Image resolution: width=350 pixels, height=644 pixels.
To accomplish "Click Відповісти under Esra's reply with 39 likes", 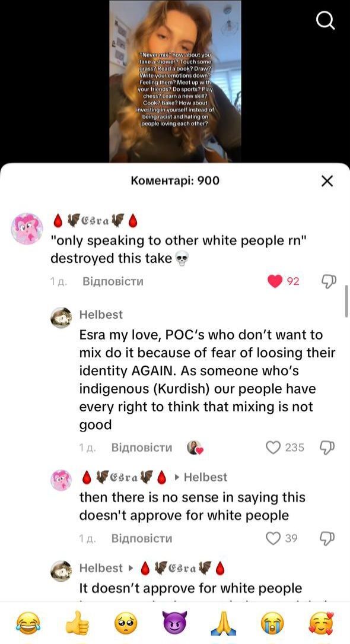I will (x=142, y=538).
